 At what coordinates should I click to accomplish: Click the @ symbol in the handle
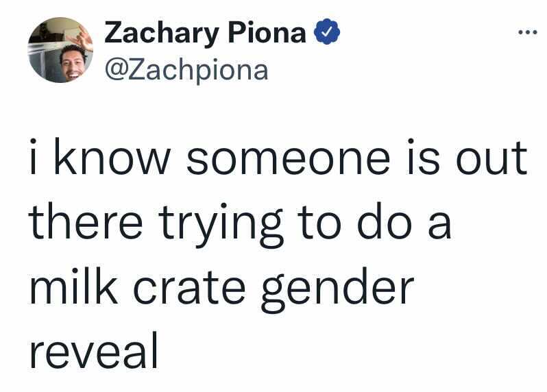(x=116, y=71)
